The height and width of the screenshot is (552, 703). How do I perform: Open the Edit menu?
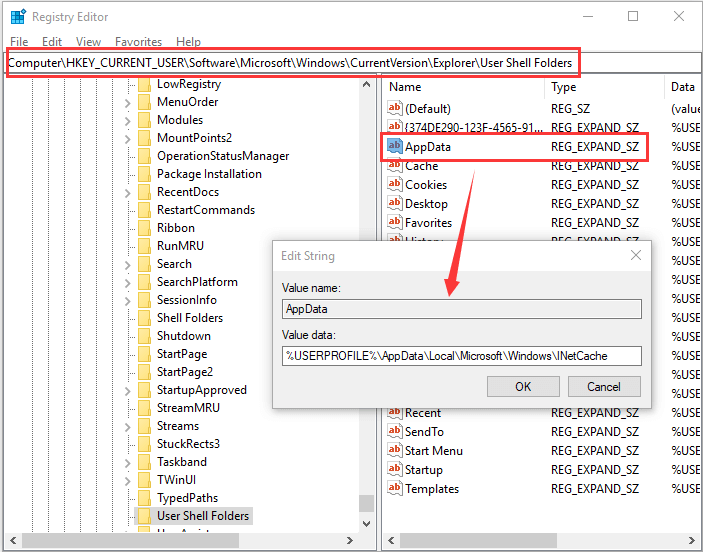(x=52, y=42)
